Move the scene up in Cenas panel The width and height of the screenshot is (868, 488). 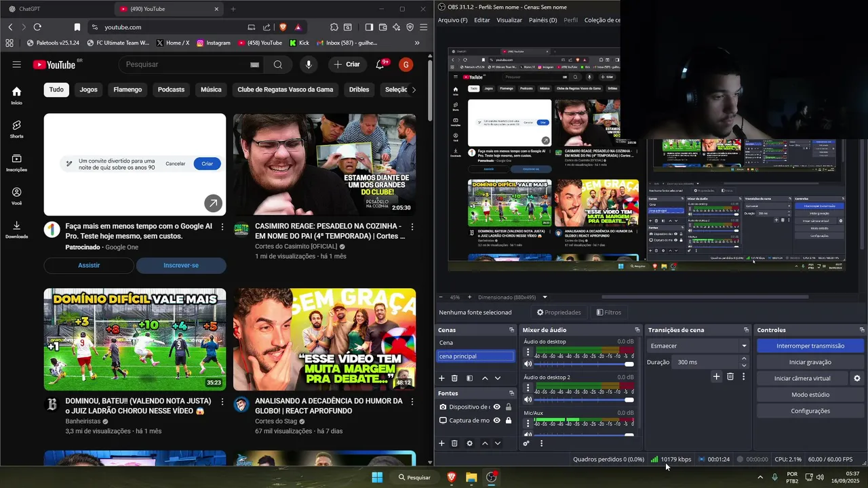click(x=484, y=378)
